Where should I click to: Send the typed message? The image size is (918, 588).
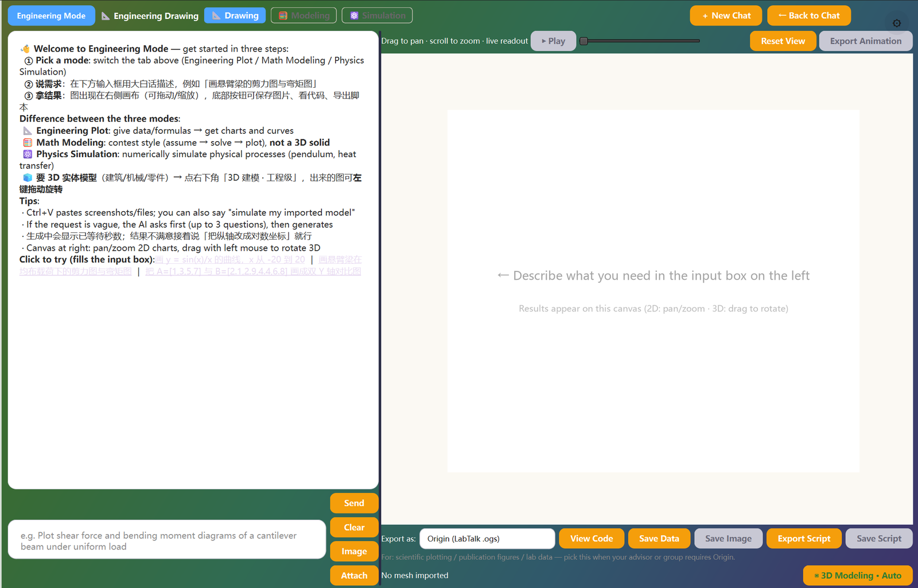tap(354, 503)
